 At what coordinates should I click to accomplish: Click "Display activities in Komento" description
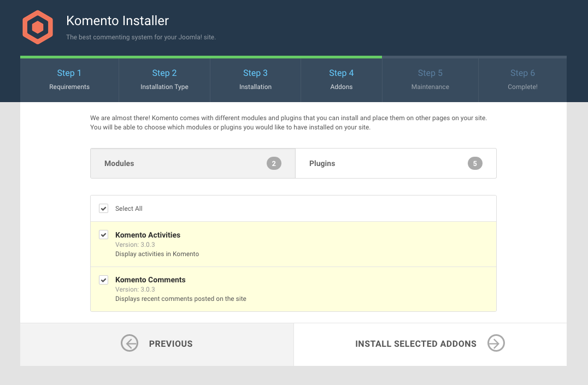pos(157,254)
